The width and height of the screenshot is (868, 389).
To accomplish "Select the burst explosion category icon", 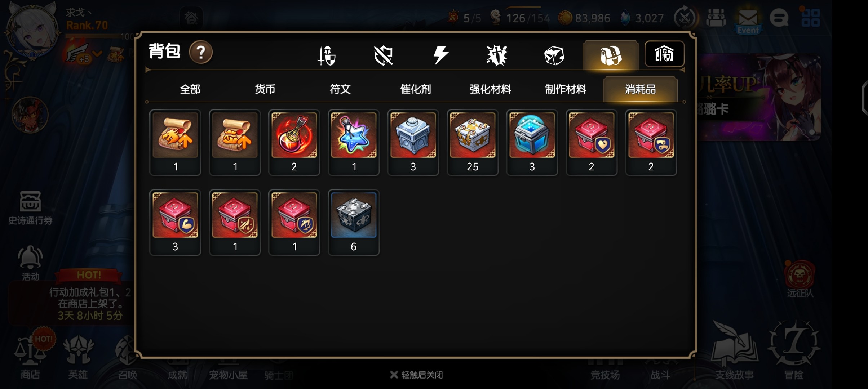I will 497,55.
